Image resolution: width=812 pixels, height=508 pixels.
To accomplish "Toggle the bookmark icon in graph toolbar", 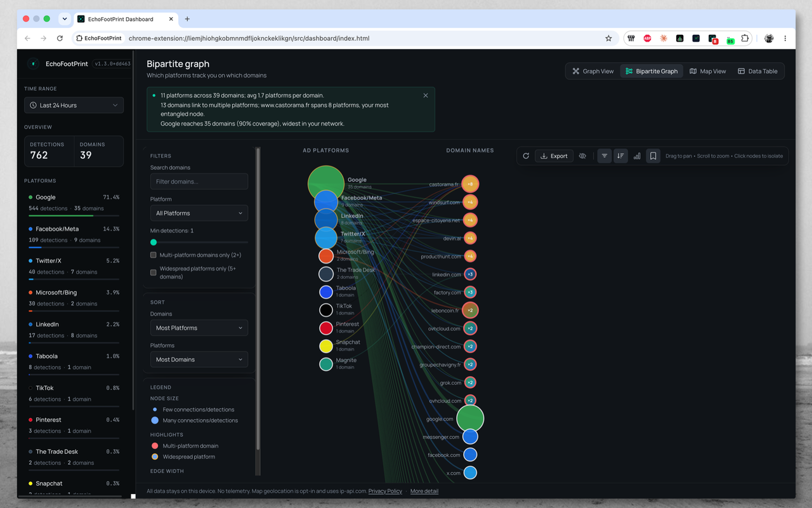I will 653,156.
